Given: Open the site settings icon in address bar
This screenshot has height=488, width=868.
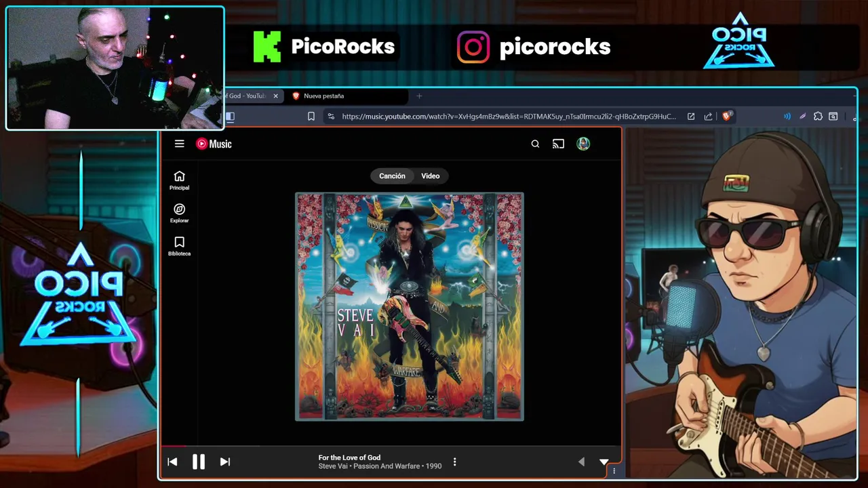Looking at the screenshot, I should pyautogui.click(x=330, y=117).
